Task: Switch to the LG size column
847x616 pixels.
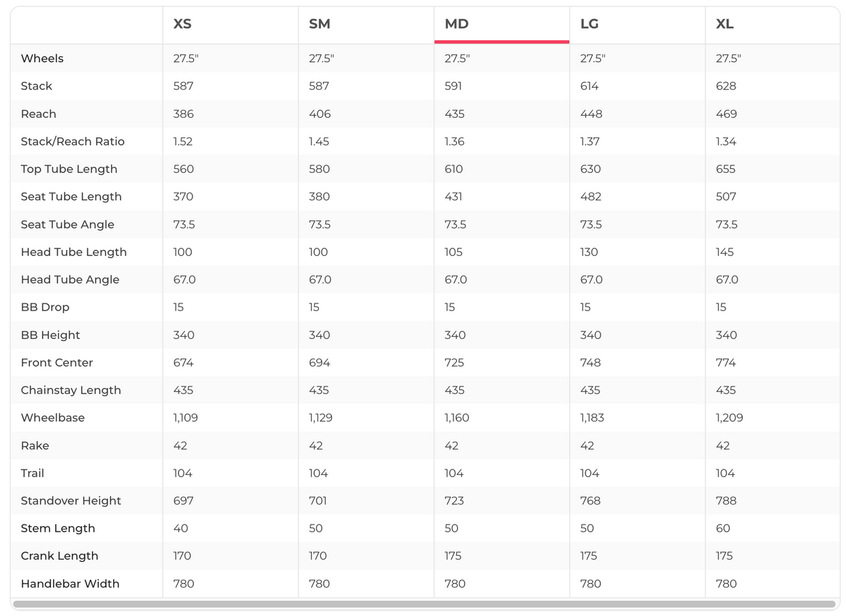Action: [x=590, y=24]
